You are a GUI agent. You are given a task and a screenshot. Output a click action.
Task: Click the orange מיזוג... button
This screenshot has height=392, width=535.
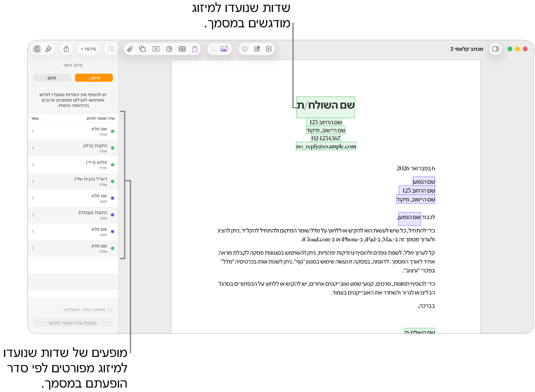(x=94, y=78)
